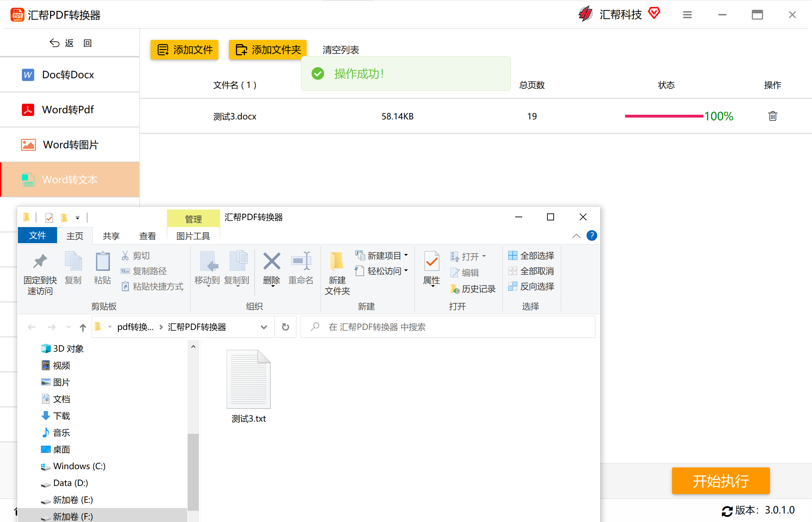
Task: Click the 开始执行 button
Action: (721, 481)
